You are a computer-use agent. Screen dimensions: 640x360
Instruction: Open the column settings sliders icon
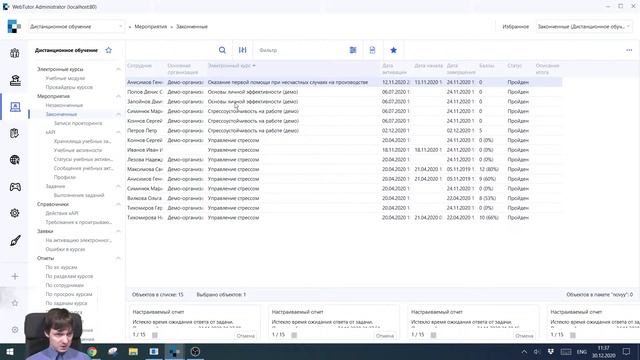coord(242,50)
